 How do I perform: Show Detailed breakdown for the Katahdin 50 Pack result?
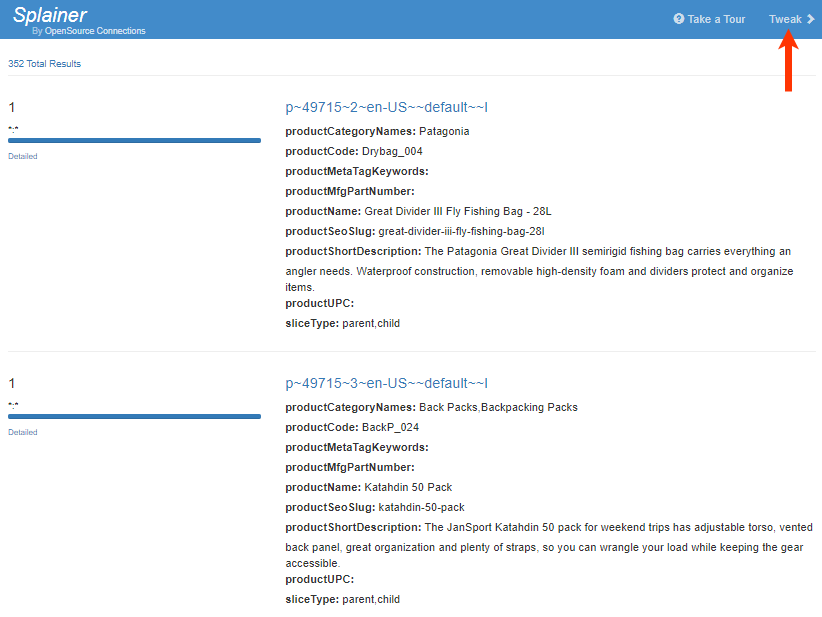(x=22, y=431)
